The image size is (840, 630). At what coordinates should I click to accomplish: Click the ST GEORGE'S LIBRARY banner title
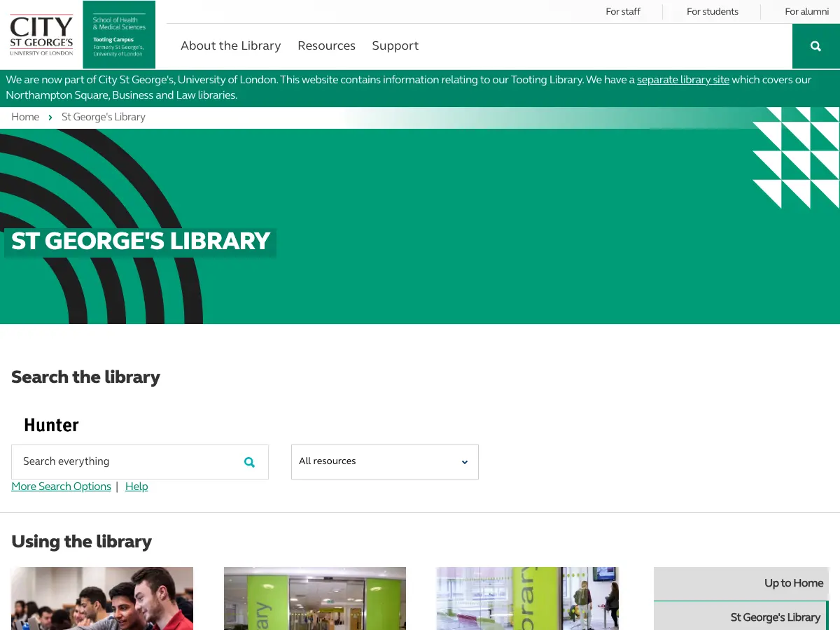pos(141,241)
